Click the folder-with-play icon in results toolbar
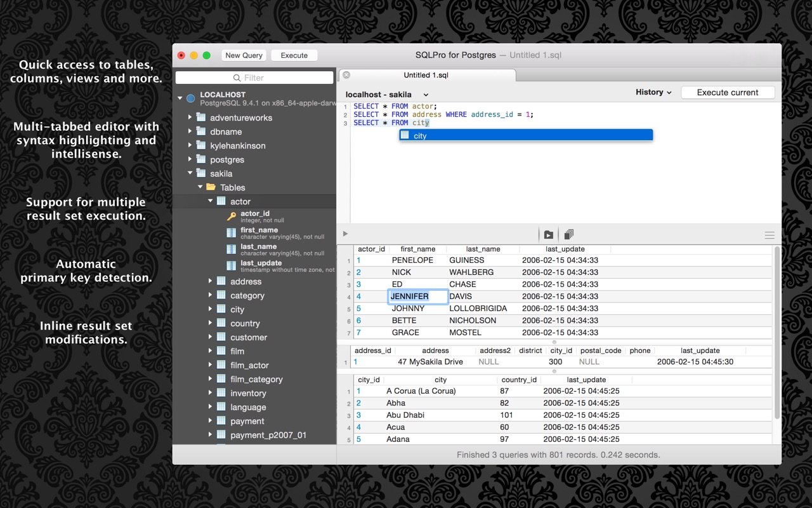Viewport: 812px width, 508px height. 549,234
